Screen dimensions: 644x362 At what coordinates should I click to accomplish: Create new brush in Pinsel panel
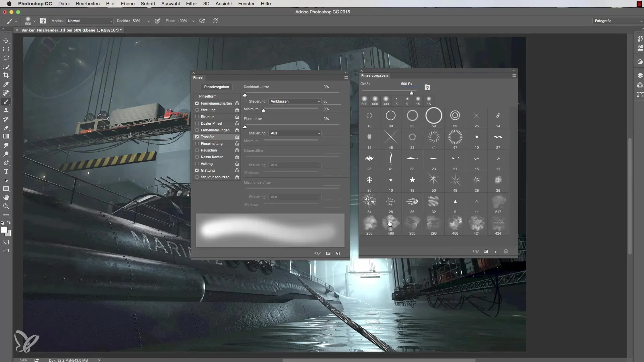click(x=338, y=253)
